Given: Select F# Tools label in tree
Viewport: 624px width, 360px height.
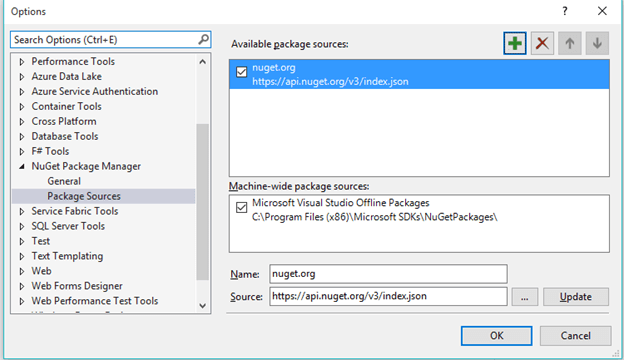Looking at the screenshot, I should coord(50,151).
